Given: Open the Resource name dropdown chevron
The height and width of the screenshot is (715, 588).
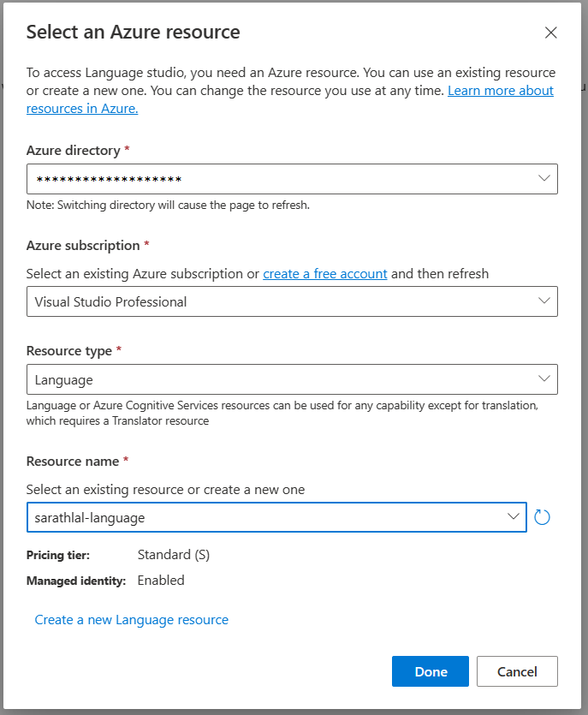Looking at the screenshot, I should click(513, 516).
